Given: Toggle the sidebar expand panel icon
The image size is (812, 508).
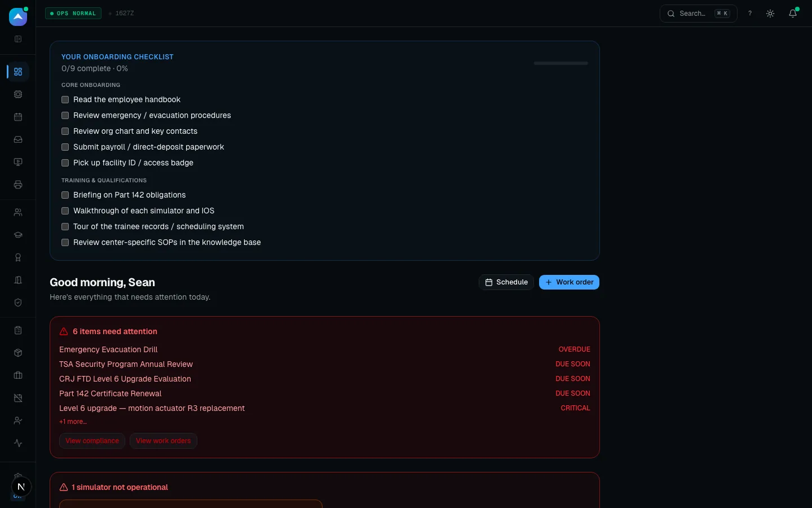Looking at the screenshot, I should tap(18, 39).
